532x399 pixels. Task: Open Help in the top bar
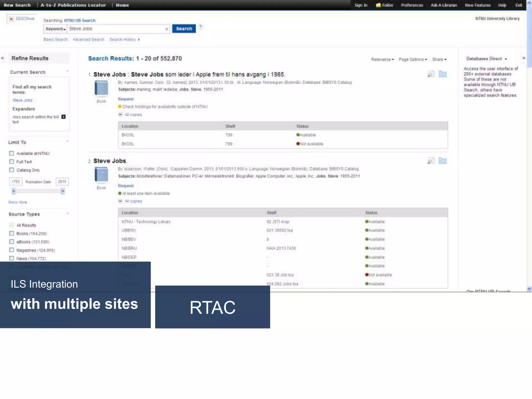click(x=502, y=5)
